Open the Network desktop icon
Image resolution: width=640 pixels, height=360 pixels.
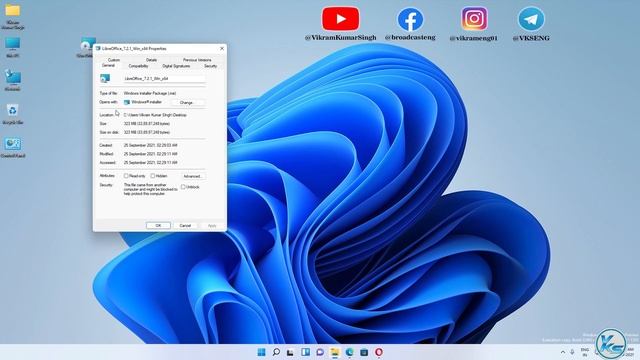13,77
